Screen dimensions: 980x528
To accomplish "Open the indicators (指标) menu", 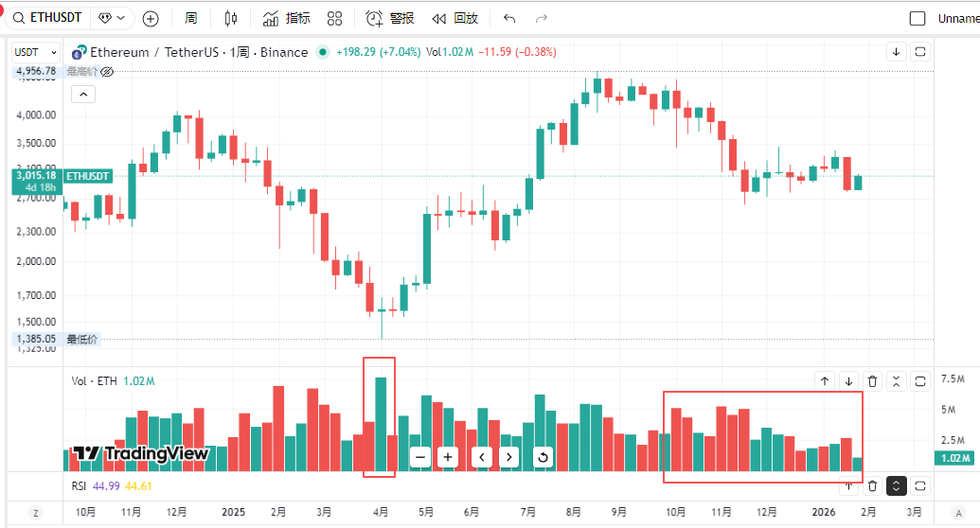I will point(286,19).
